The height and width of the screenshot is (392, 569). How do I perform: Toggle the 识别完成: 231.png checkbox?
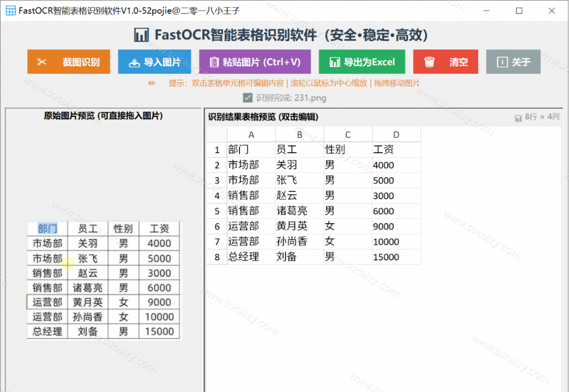247,98
